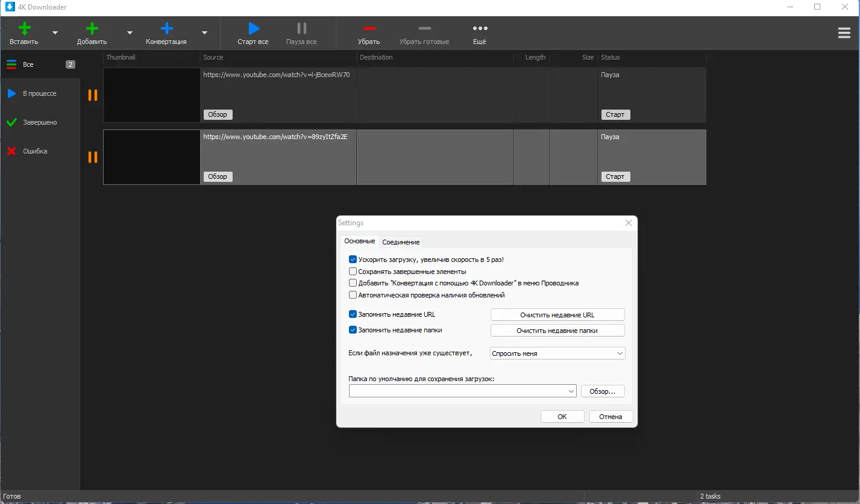
Task: Click the Вставить (paste) green plus icon
Action: pyautogui.click(x=24, y=28)
